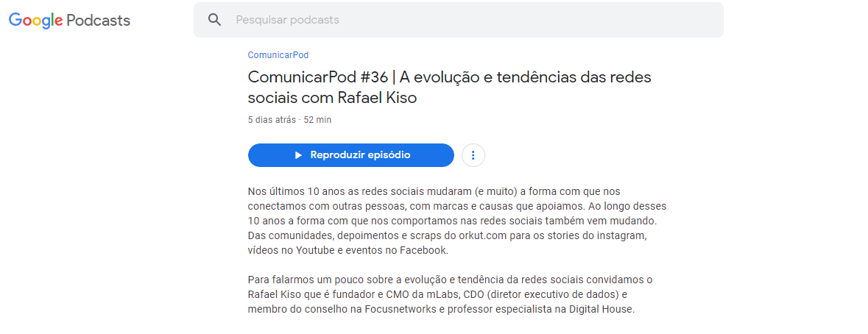The width and height of the screenshot is (868, 334).
Task: Click the Podcasts word beside the Google logo
Action: (98, 21)
